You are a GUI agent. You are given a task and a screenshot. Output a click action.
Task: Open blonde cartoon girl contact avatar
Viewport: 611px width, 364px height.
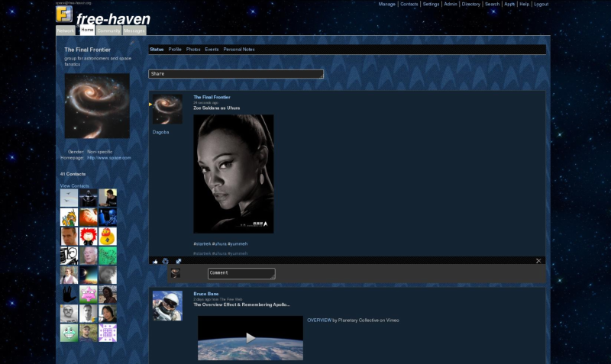69,217
